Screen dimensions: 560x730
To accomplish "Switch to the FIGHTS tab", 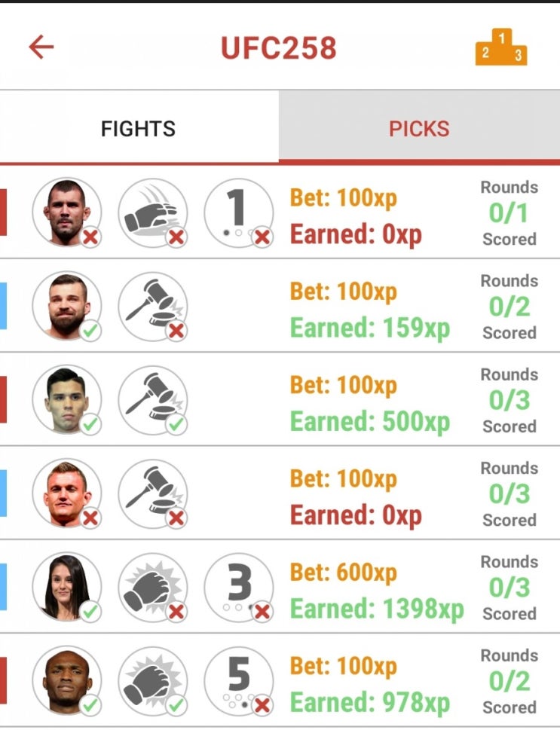I will [x=139, y=129].
